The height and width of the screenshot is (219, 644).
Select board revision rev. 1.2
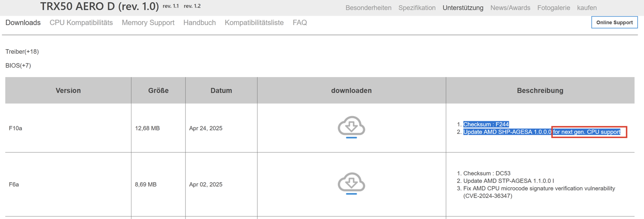point(192,6)
